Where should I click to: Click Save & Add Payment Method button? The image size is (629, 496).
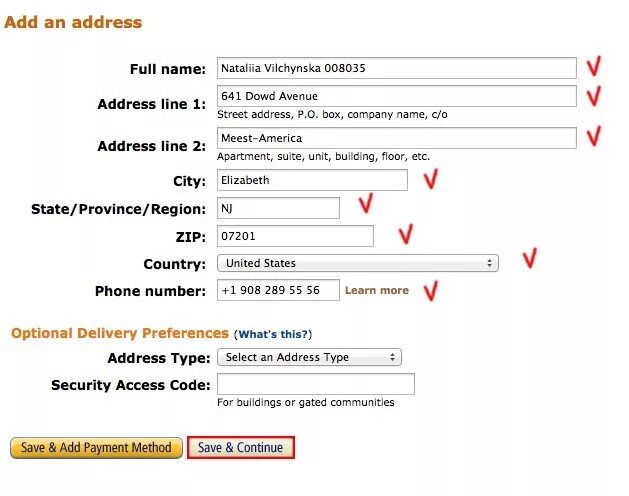pos(96,447)
